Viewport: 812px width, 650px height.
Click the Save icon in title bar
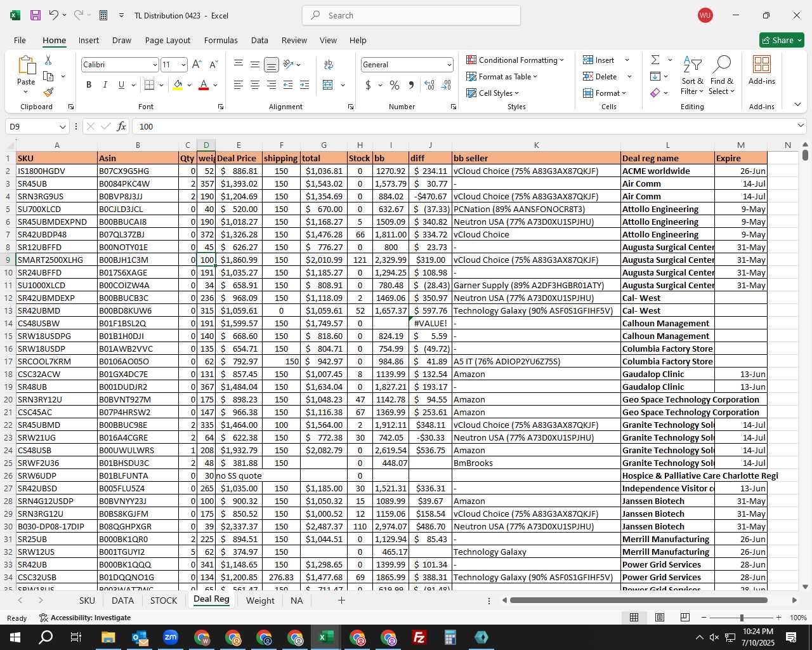36,15
